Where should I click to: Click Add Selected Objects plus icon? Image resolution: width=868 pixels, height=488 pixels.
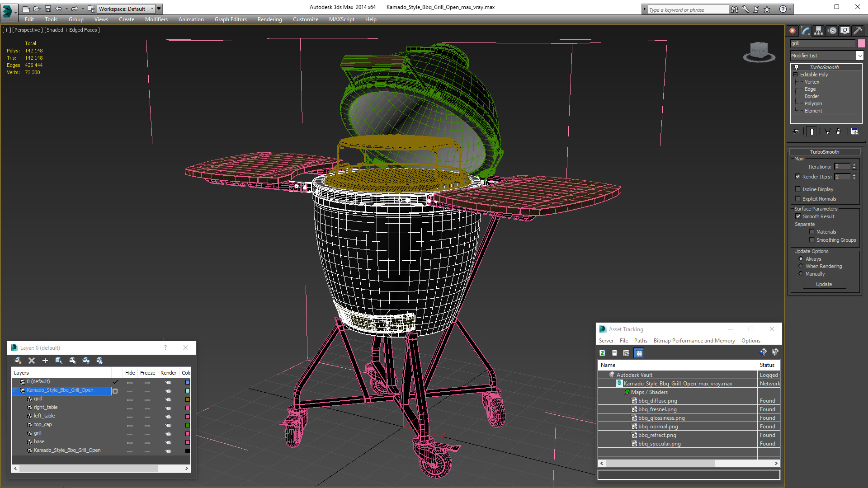click(x=45, y=361)
